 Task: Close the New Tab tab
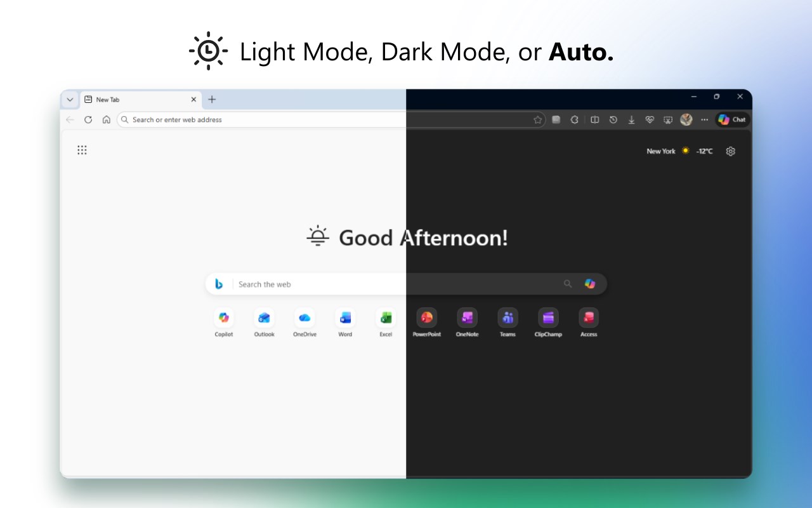193,100
